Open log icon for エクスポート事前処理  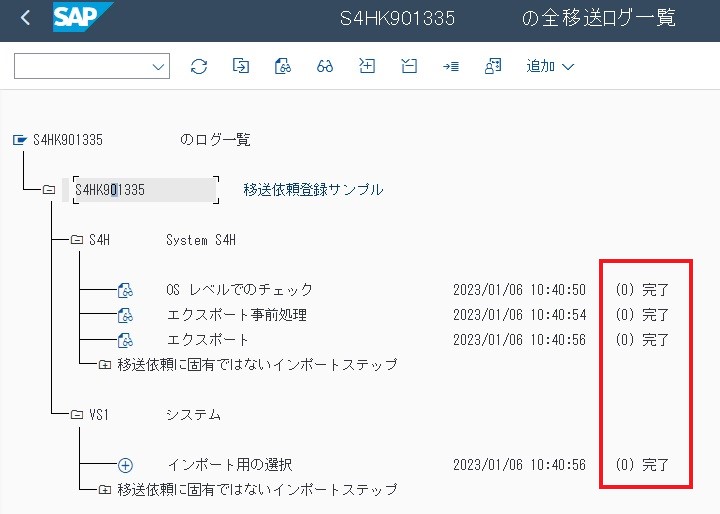[x=125, y=315]
